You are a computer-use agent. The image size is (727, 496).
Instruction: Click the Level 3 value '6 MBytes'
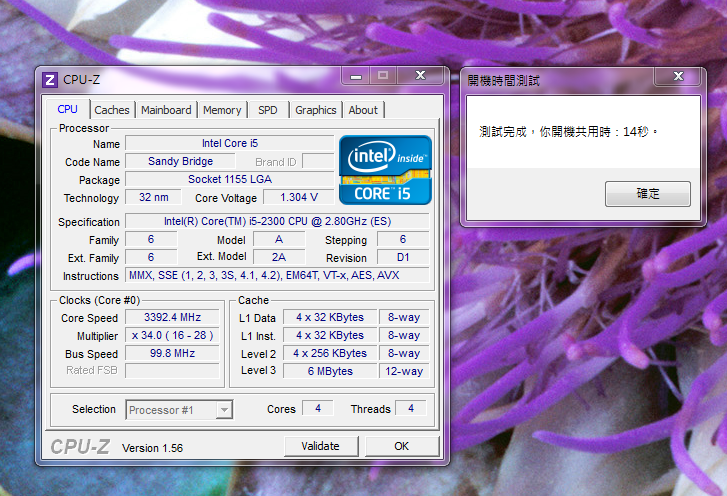click(x=330, y=371)
